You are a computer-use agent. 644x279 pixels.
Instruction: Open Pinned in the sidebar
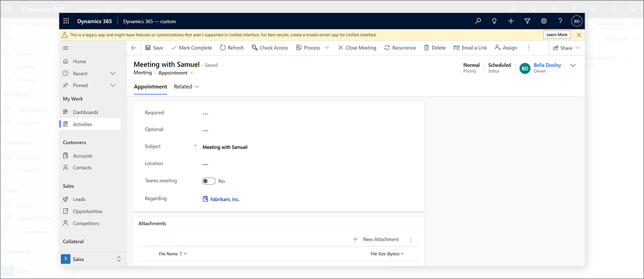click(80, 85)
